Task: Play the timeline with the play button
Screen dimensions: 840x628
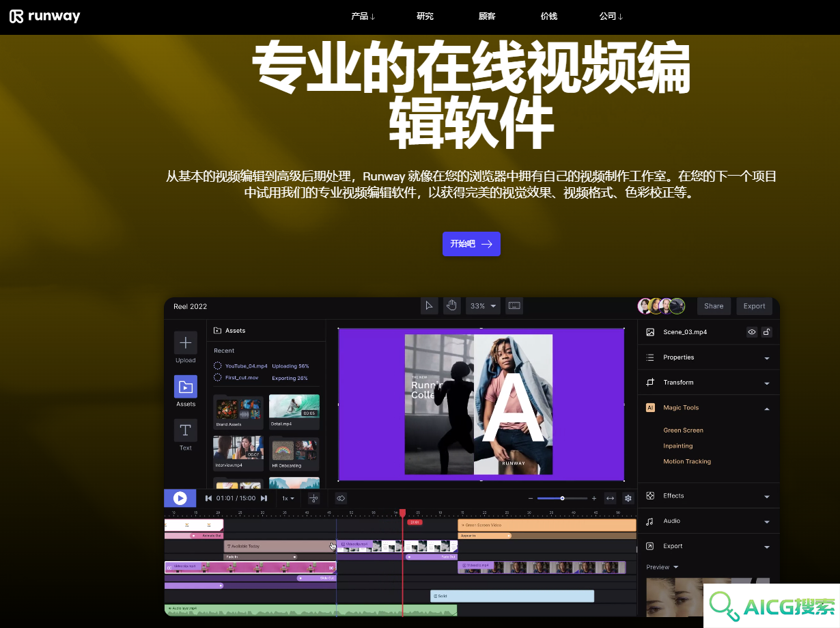Action: (x=180, y=498)
